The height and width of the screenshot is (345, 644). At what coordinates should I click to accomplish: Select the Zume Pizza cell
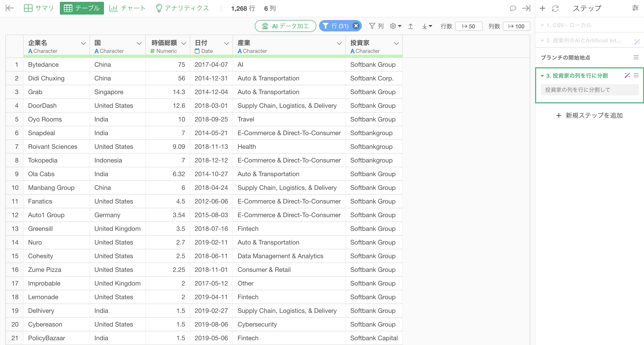coord(56,270)
